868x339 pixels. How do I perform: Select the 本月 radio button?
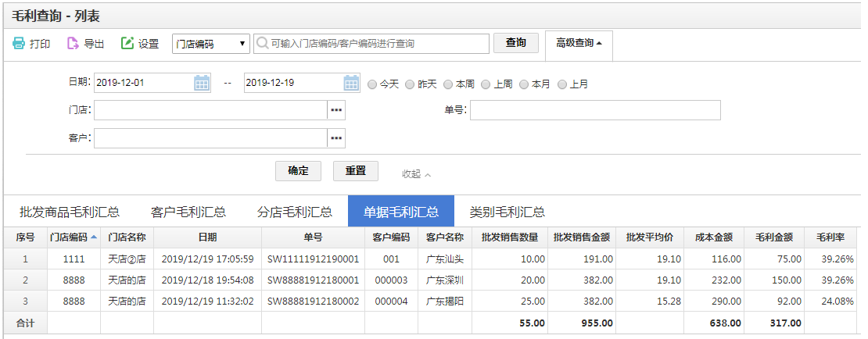524,84
